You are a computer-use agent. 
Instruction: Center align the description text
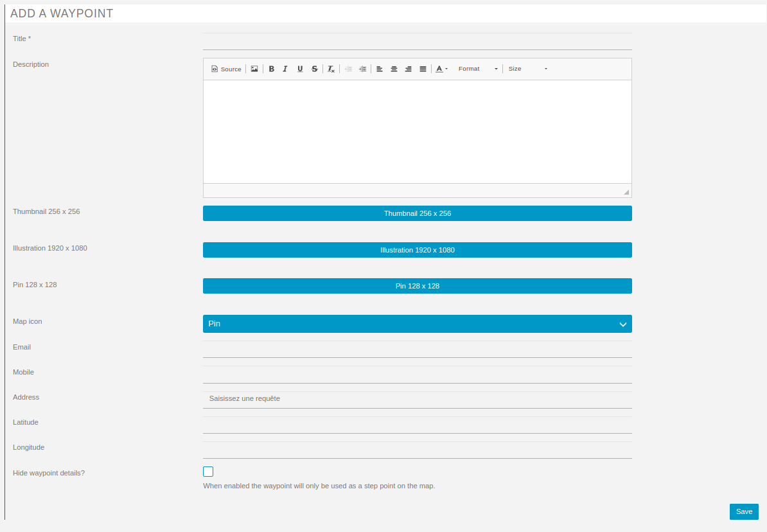pyautogui.click(x=394, y=69)
